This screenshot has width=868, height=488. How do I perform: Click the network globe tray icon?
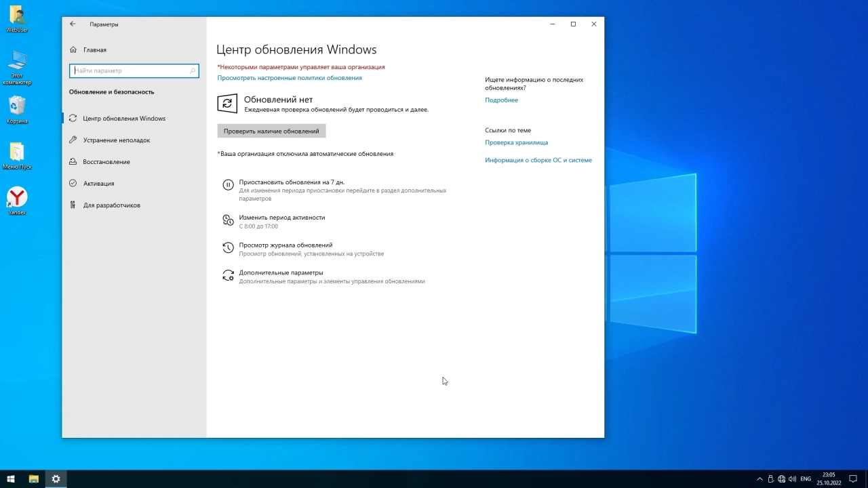[781, 479]
